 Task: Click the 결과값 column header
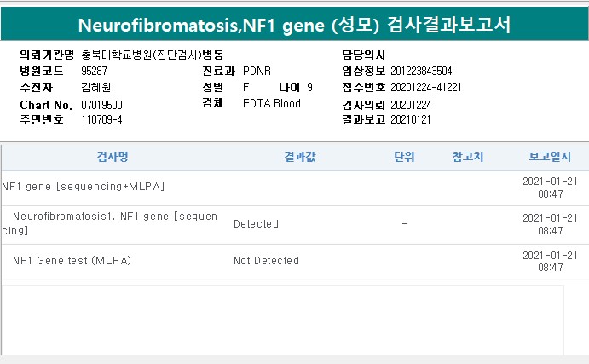(300, 157)
